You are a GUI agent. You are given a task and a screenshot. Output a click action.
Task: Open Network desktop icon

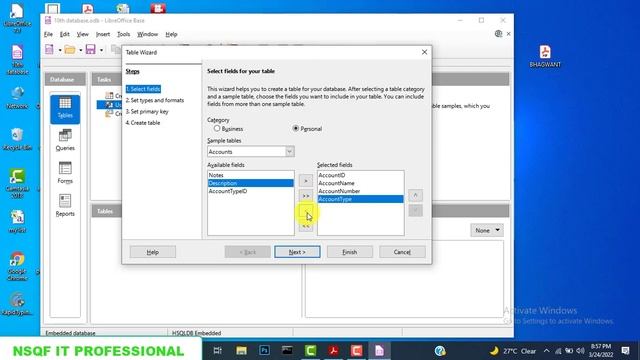pos(17,98)
